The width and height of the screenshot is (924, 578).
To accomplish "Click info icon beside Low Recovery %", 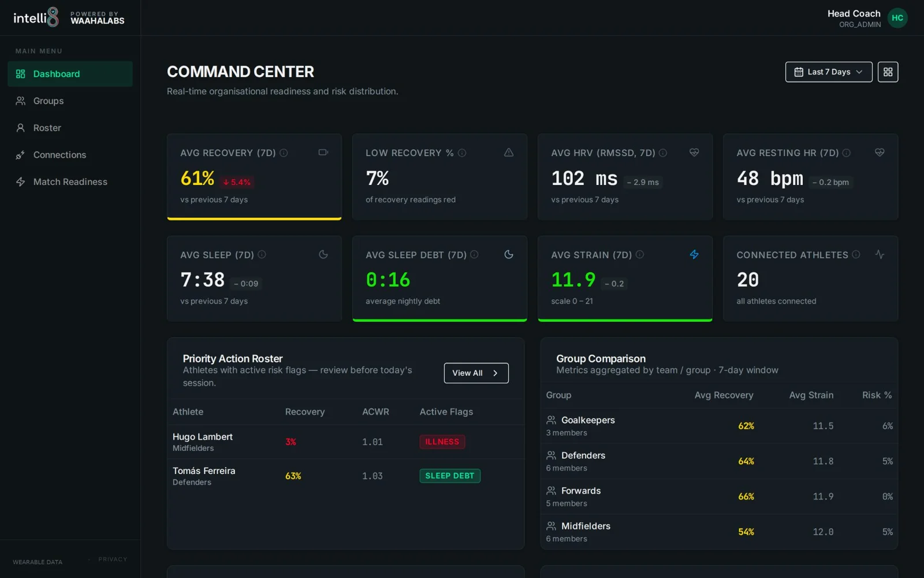I will (x=462, y=153).
